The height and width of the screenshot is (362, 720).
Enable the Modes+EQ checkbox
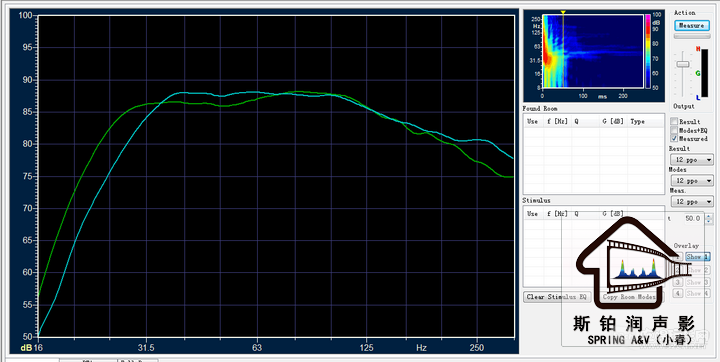click(674, 130)
